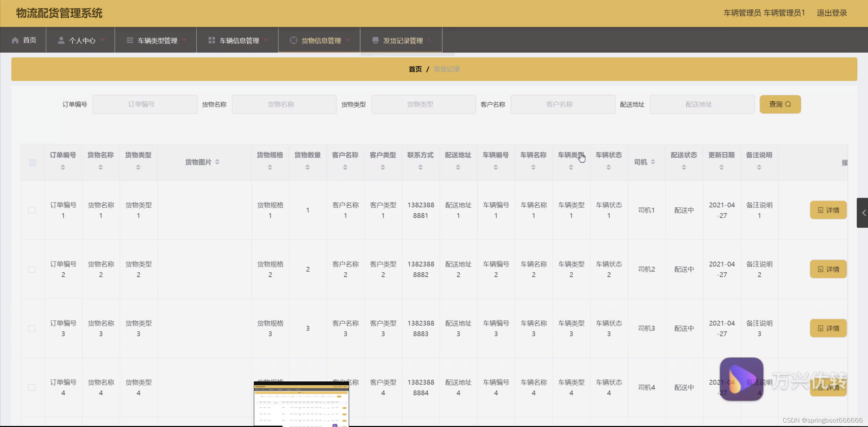Image resolution: width=868 pixels, height=427 pixels.
Task: Open the 货物信息管理 menu
Action: pyautogui.click(x=321, y=40)
